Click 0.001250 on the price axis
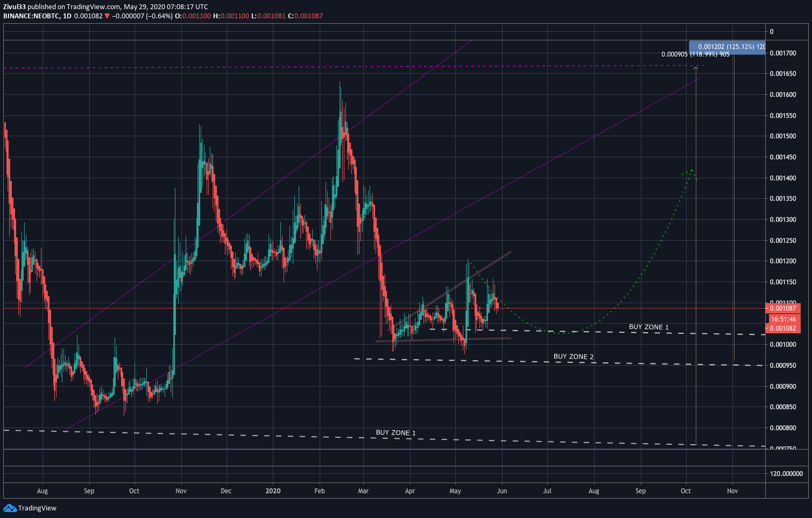The height and width of the screenshot is (518, 812). [783, 241]
